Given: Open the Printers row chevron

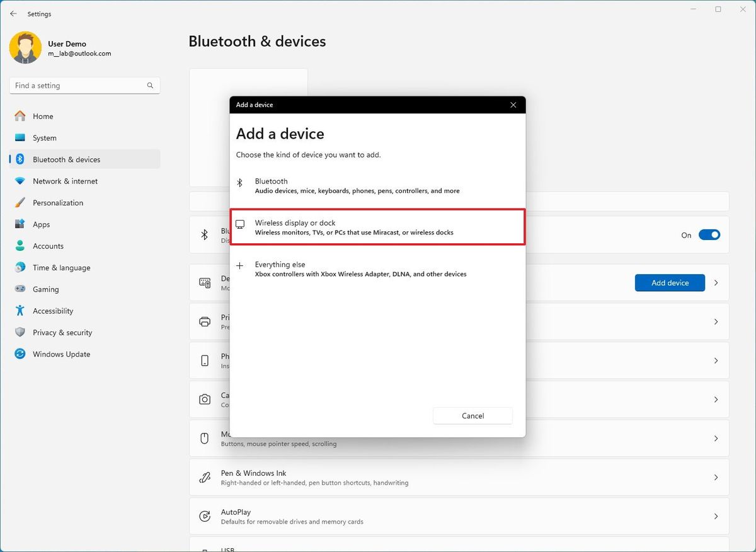Looking at the screenshot, I should pyautogui.click(x=716, y=321).
